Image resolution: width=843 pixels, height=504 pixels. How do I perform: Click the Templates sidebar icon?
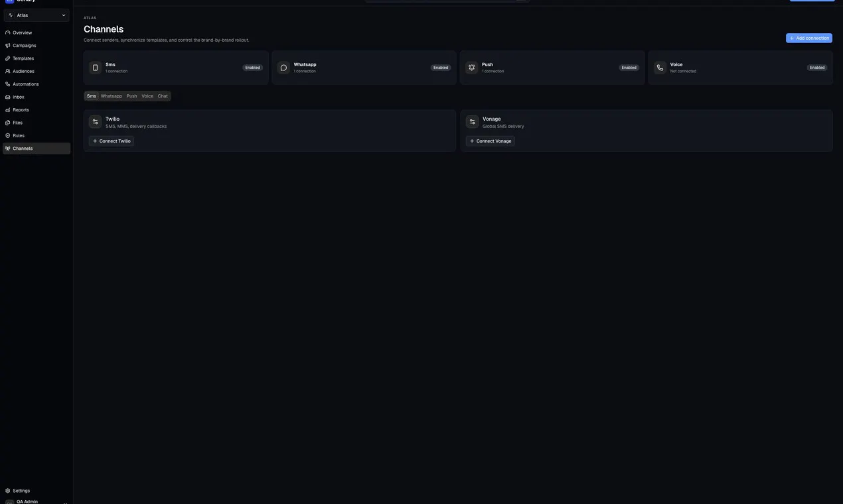point(8,58)
